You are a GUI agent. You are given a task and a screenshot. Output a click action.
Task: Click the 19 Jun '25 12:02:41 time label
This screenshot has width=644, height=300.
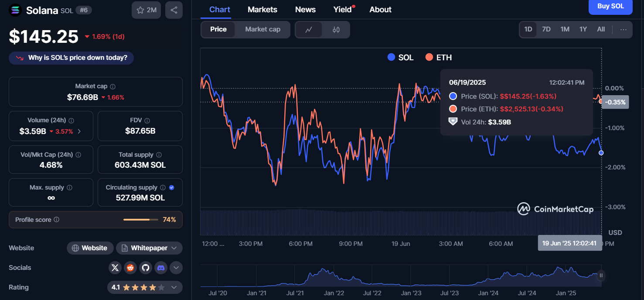569,243
